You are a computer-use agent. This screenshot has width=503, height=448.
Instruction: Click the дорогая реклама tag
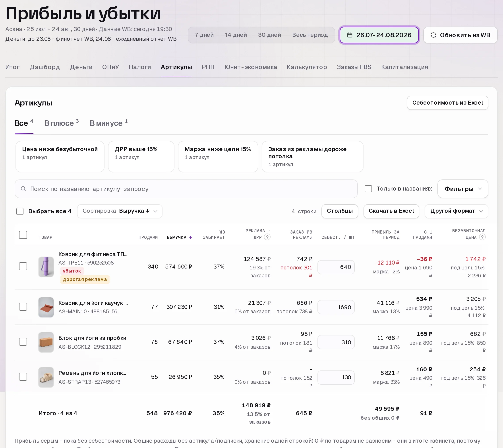(85, 279)
